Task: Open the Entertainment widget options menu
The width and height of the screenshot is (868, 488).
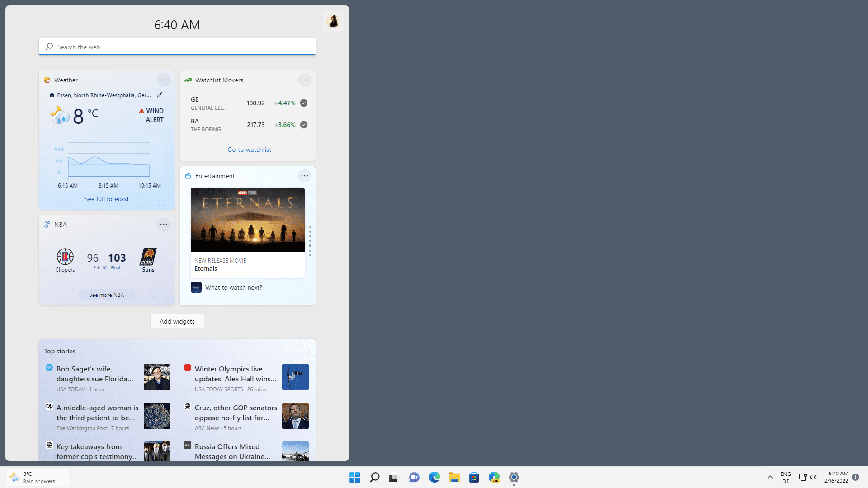Action: click(x=305, y=176)
